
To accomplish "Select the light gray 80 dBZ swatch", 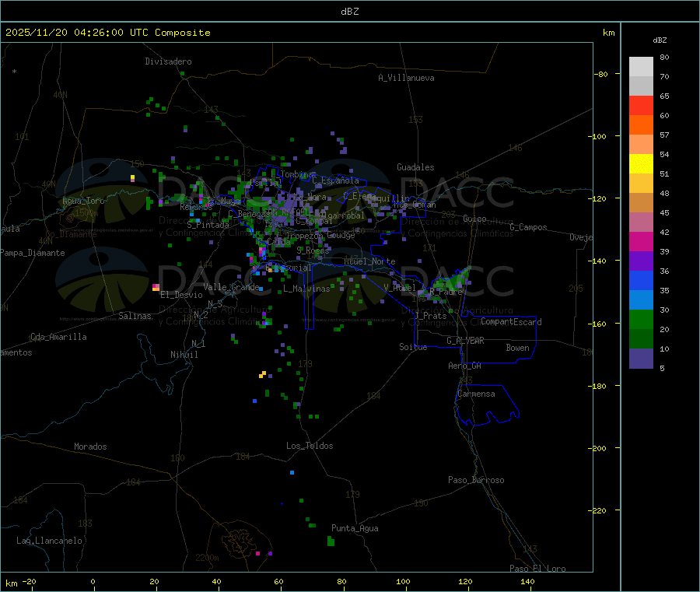I will tap(641, 67).
